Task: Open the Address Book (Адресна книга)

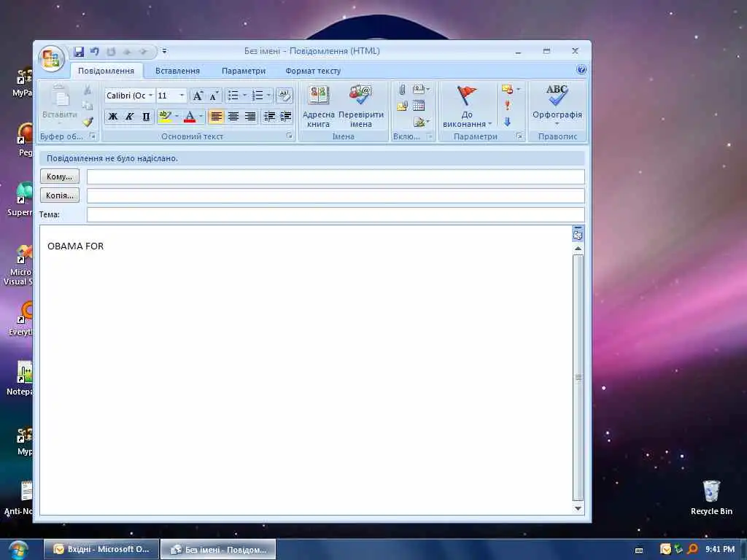Action: 318,106
